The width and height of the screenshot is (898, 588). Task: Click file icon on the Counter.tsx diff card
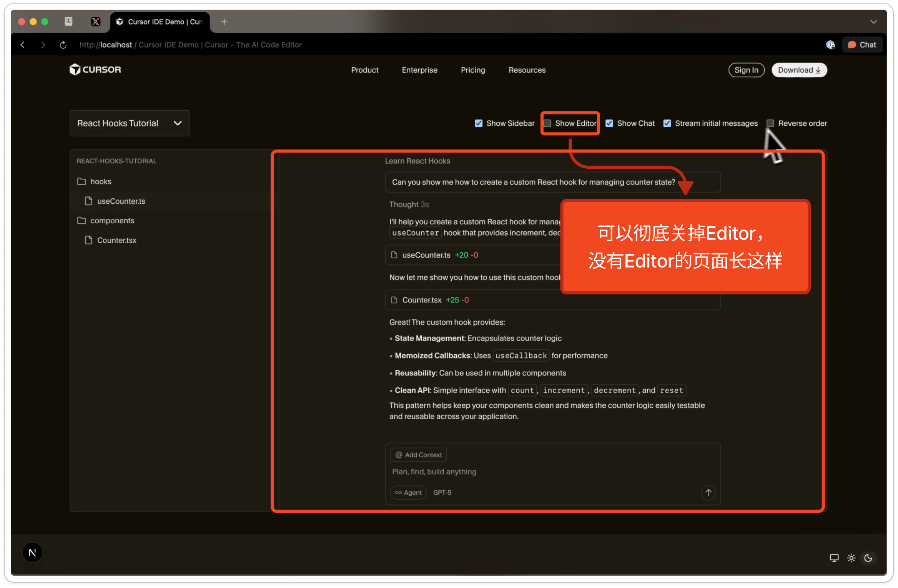click(x=394, y=300)
